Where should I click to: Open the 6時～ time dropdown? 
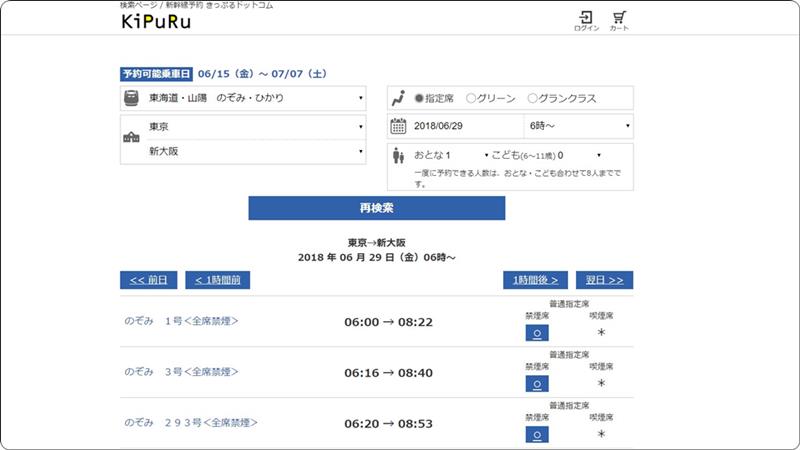579,126
